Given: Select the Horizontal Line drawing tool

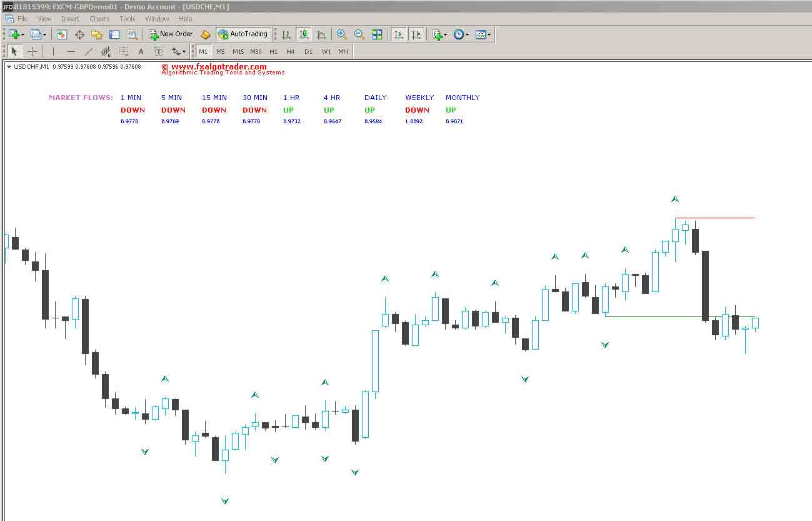Looking at the screenshot, I should pos(72,51).
